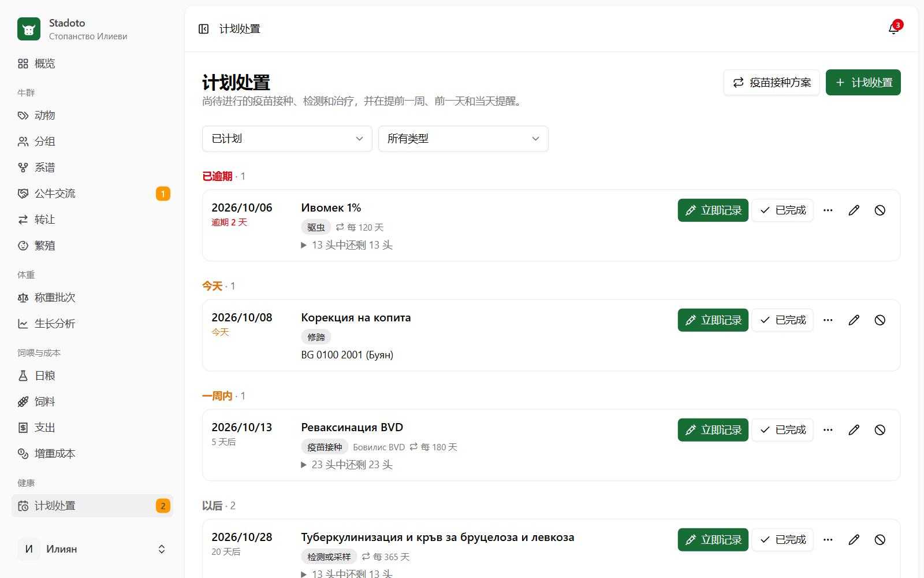Click the 检测或采样 tag
This screenshot has height=578, width=924.
[329, 557]
